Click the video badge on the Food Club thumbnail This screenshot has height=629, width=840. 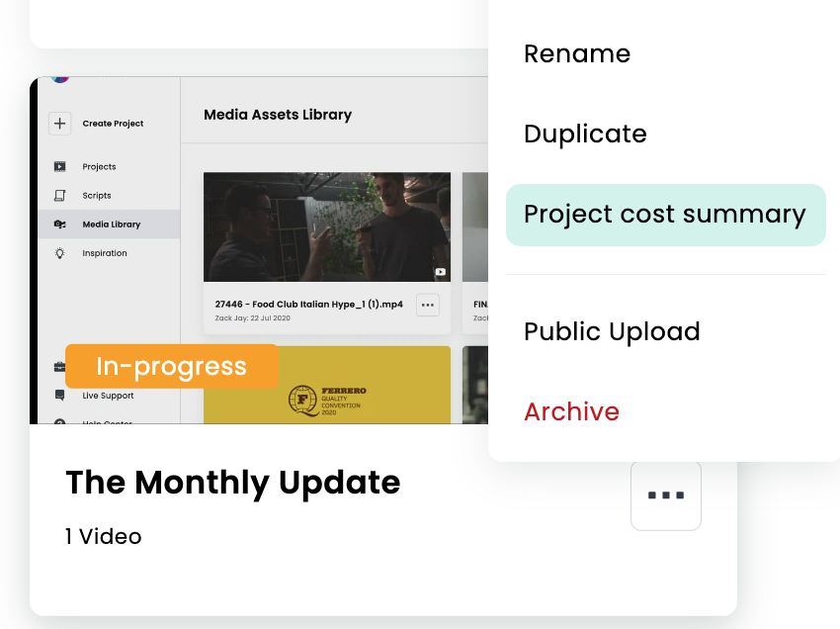(440, 272)
